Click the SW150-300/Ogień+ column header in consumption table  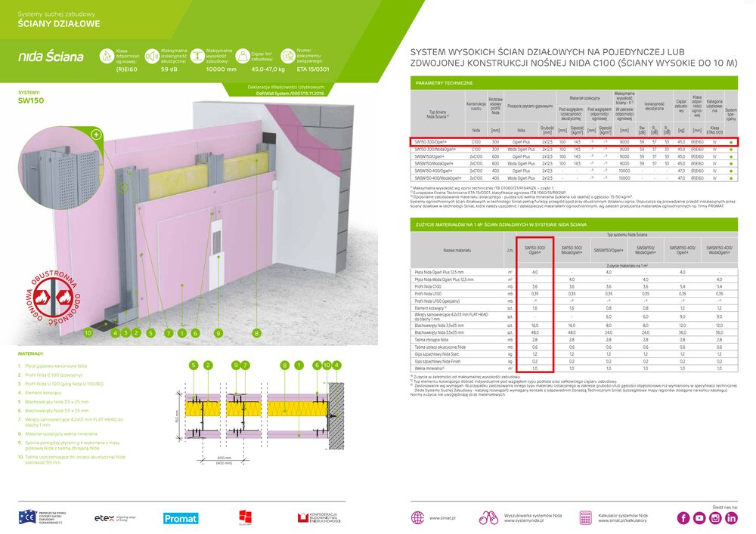click(534, 249)
